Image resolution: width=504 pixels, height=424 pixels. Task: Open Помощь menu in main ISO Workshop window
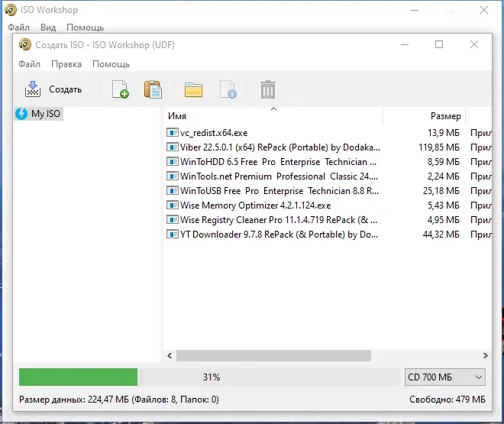86,28
